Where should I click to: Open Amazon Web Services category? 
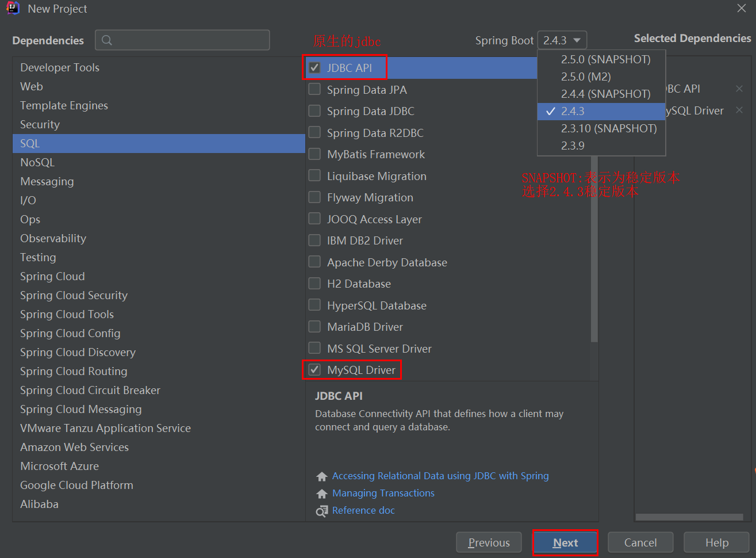159,447
